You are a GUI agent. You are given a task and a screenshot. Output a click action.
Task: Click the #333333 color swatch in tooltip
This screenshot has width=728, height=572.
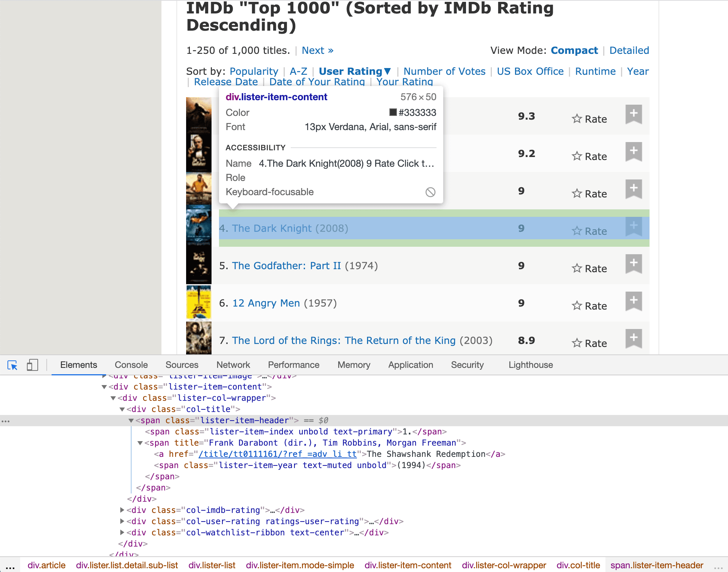[393, 112]
